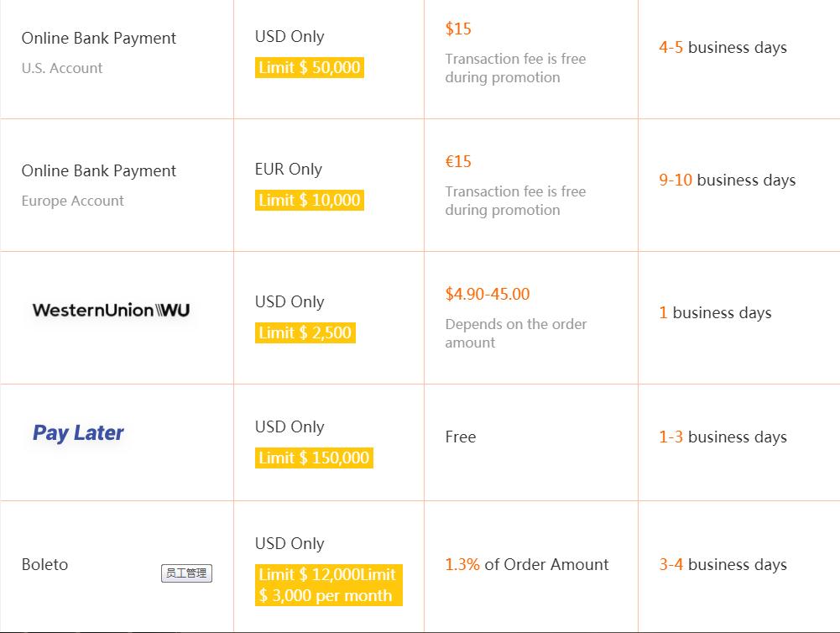Click the $4.90-45.00 Western Union fee
Viewport: 840px width, 633px height.
(x=488, y=295)
